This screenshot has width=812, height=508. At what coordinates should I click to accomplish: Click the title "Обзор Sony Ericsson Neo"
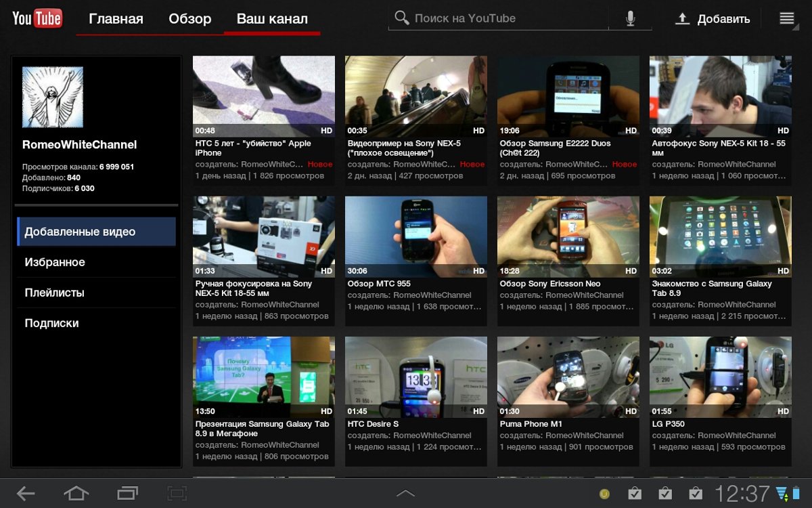coord(550,284)
